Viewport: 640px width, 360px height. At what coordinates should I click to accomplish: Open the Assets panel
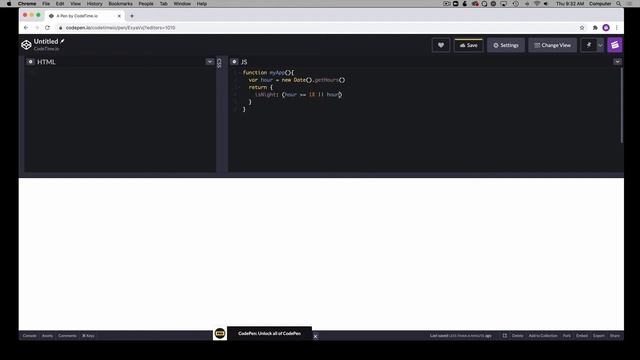coord(47,336)
